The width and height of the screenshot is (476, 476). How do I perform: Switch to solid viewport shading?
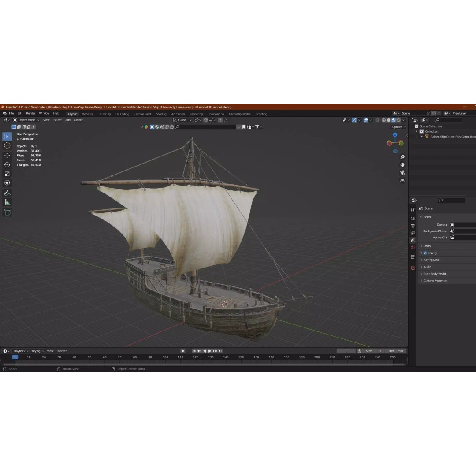(389, 120)
